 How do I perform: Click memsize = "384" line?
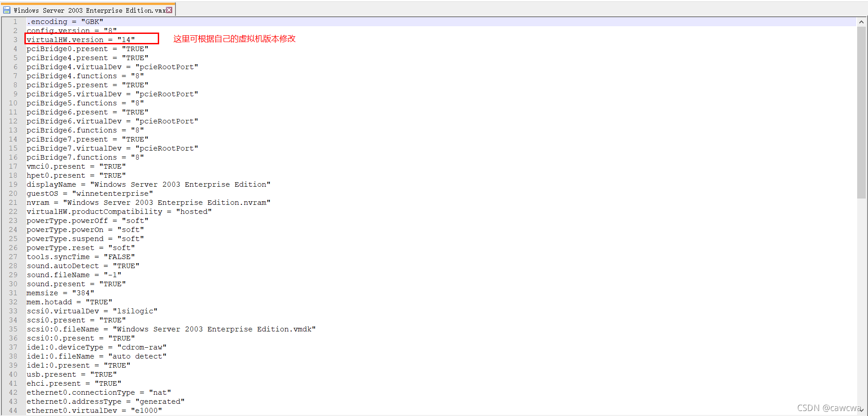(60, 293)
